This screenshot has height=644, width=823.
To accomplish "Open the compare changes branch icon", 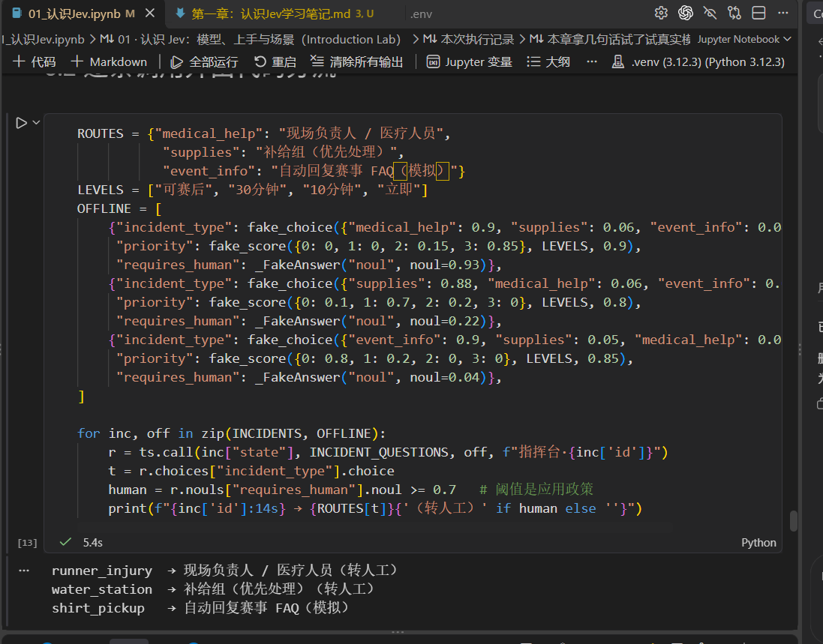I will pos(734,13).
